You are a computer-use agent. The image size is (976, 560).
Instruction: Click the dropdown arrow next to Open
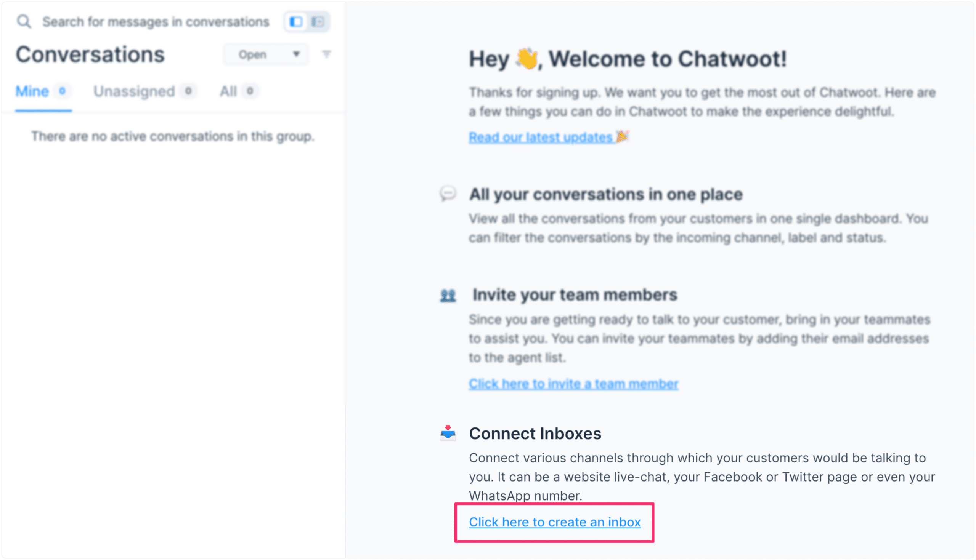click(296, 54)
